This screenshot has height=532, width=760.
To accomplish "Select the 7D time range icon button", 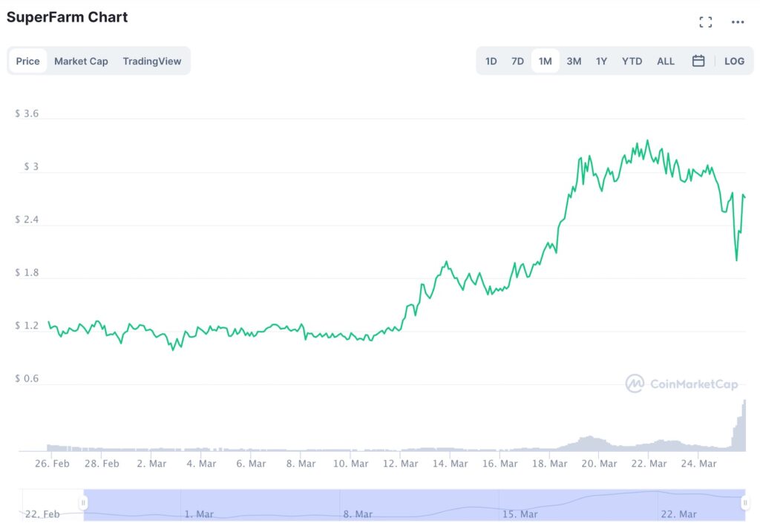I will point(517,61).
